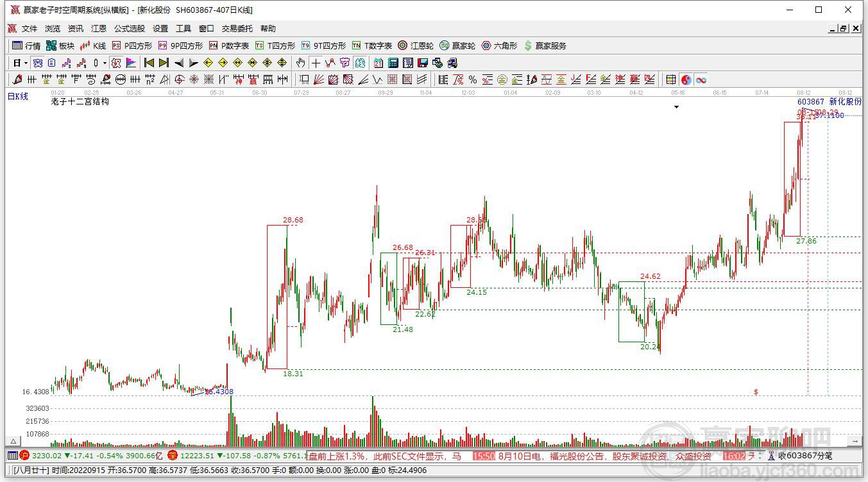Open the 文件 menu
868x482 pixels.
(30, 29)
